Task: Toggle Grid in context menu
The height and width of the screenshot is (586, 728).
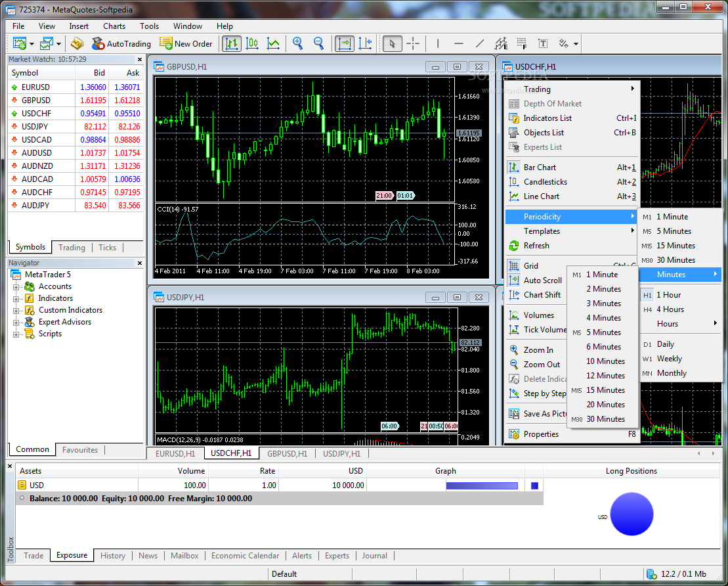Action: point(537,266)
